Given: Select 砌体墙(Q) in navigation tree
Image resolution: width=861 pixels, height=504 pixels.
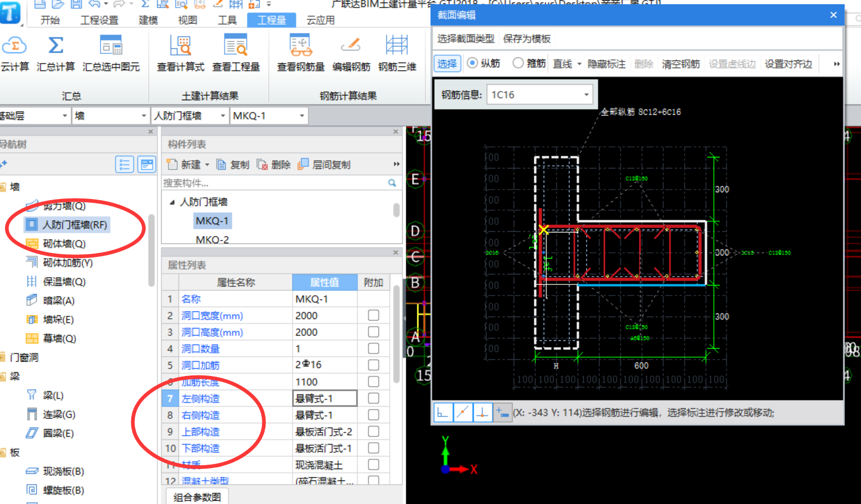Looking at the screenshot, I should [56, 244].
